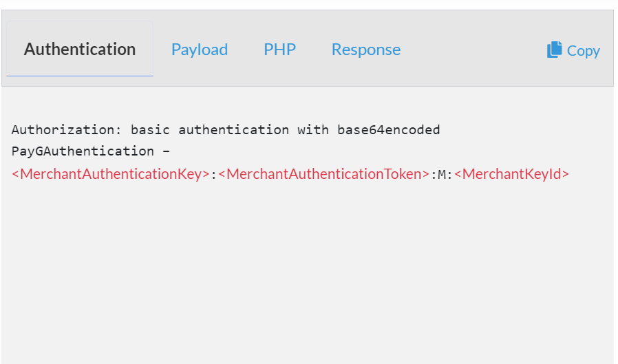Open the PHP code tab
The width and height of the screenshot is (618, 364).
pos(280,50)
